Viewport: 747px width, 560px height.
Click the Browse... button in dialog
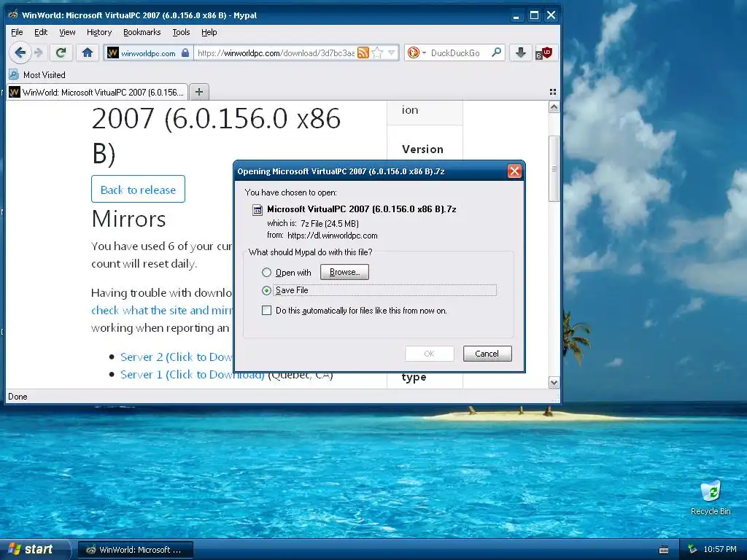[x=344, y=272]
